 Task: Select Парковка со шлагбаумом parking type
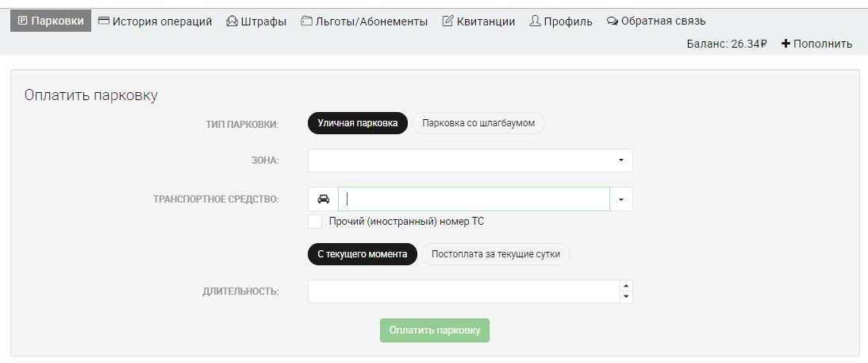tap(478, 123)
